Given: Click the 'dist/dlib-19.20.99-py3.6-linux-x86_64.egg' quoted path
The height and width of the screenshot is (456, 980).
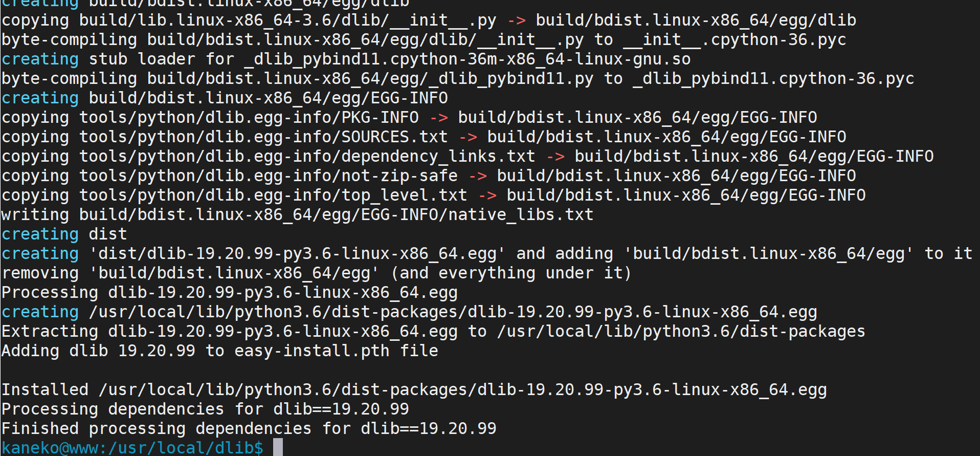Looking at the screenshot, I should pos(298,253).
